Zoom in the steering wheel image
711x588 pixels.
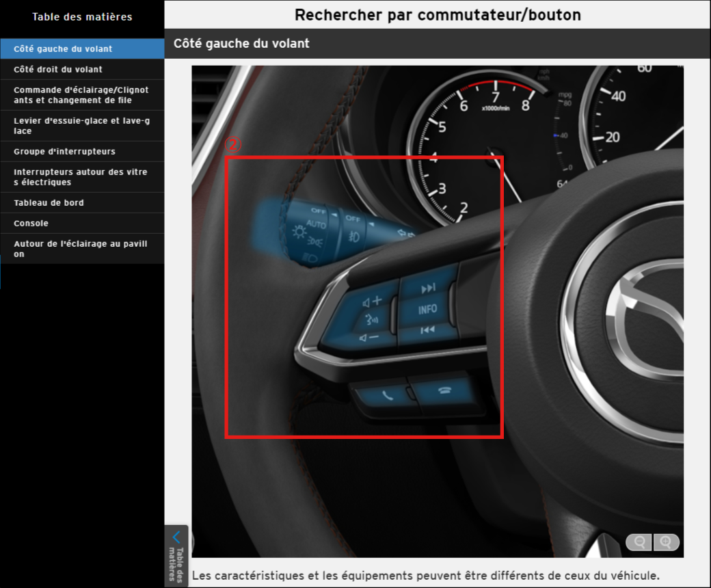666,542
